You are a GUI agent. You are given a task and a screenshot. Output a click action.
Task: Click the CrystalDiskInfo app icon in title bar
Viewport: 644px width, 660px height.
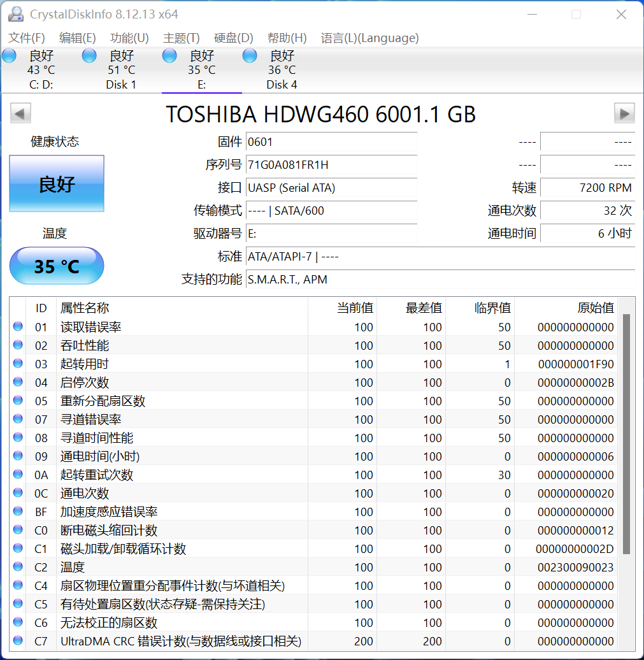pyautogui.click(x=16, y=14)
